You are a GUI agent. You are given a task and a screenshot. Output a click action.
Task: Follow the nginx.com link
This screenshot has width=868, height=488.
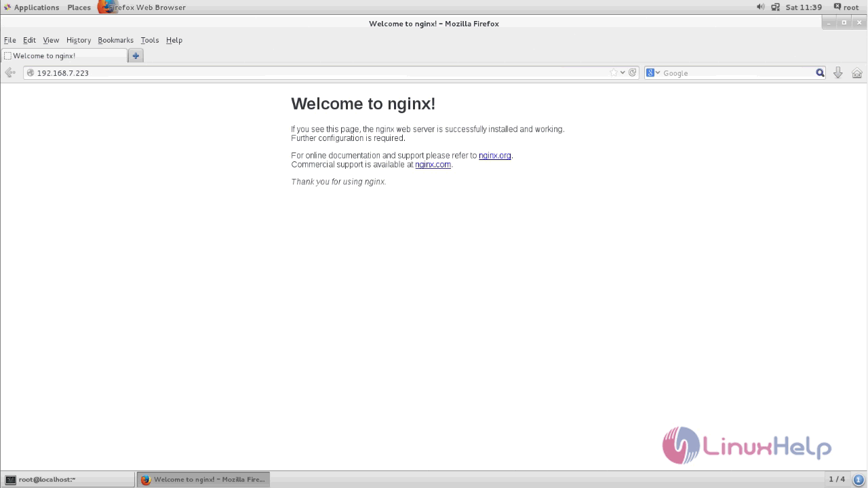[433, 164]
